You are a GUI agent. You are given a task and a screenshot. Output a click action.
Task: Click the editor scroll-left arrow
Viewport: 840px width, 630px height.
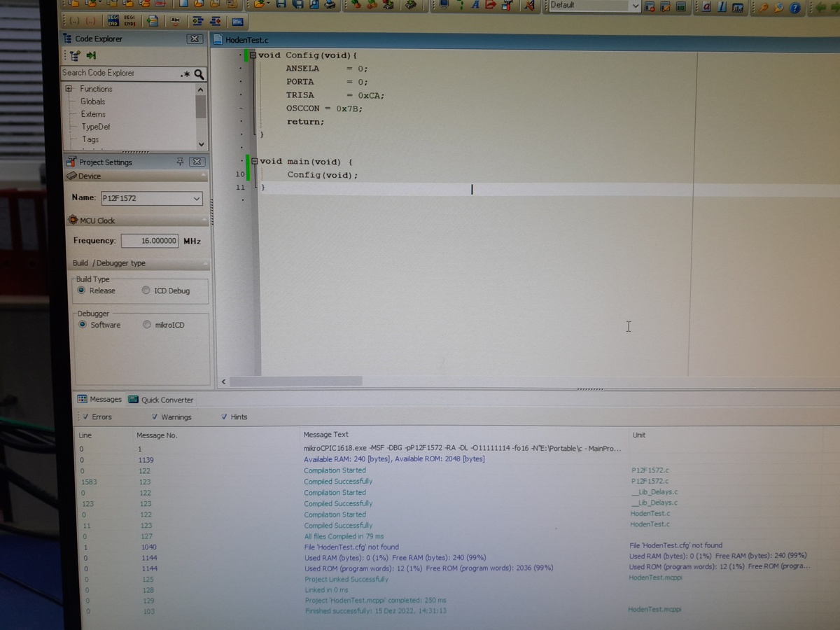point(224,381)
